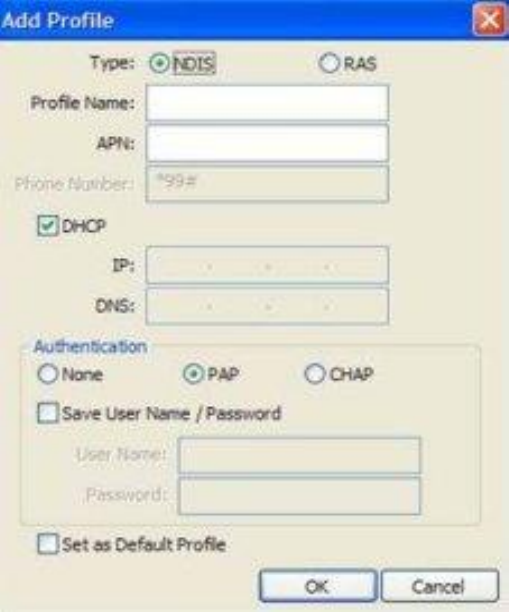Close the Add Profile dialog

[489, 19]
